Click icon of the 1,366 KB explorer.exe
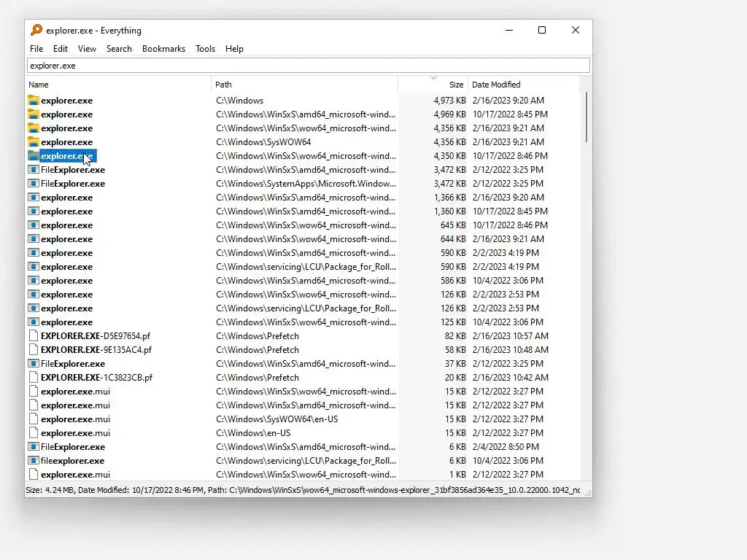Viewport: 747px width, 560px height. pyautogui.click(x=34, y=197)
